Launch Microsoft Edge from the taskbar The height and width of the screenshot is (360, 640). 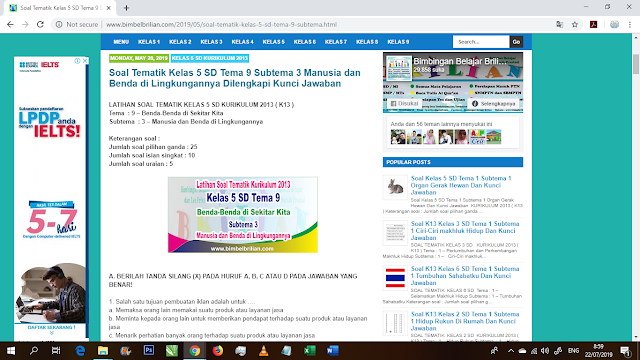80,351
